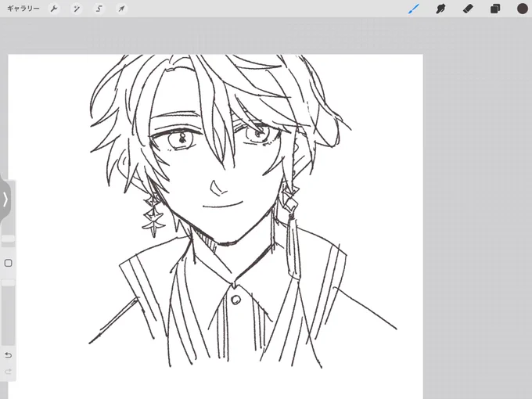Screen dimensions: 532x399
Task: Open the color picker circle
Action: coord(522,9)
